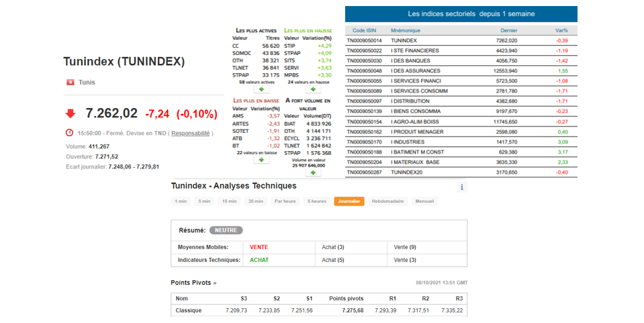Viewport: 644px width, 323px height.
Task: Expand Les plus actives with green plus
Action: point(260,89)
